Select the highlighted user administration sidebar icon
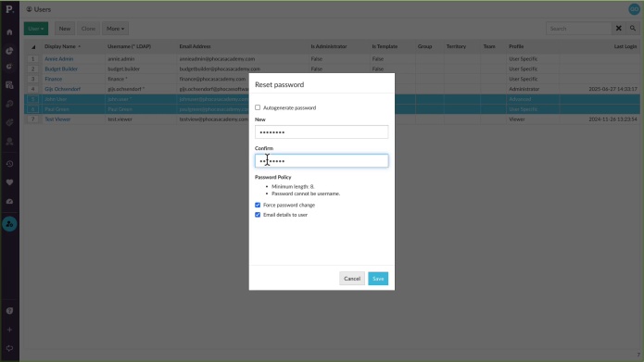 coord(9,224)
